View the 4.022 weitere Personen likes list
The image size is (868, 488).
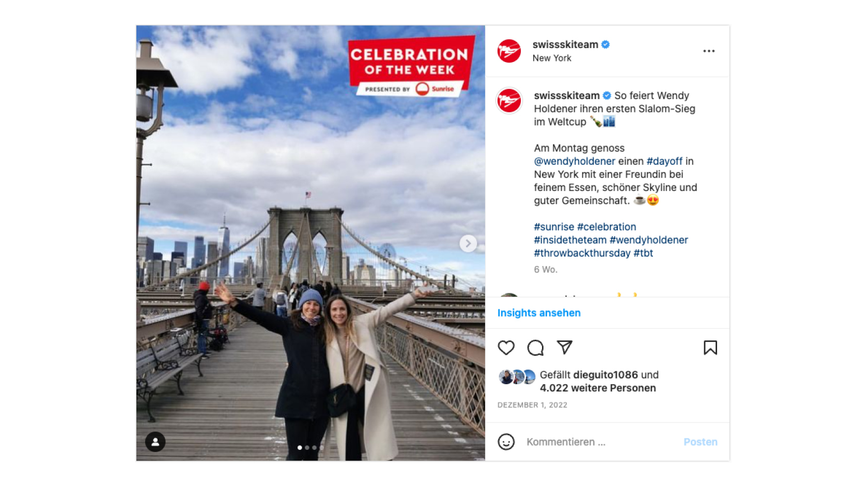598,388
